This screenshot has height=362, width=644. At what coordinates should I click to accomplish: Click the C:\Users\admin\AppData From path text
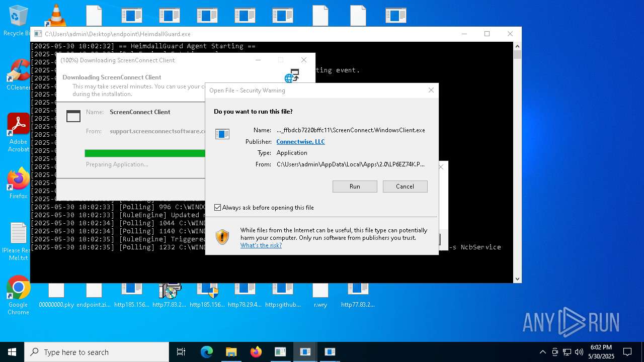tap(351, 164)
